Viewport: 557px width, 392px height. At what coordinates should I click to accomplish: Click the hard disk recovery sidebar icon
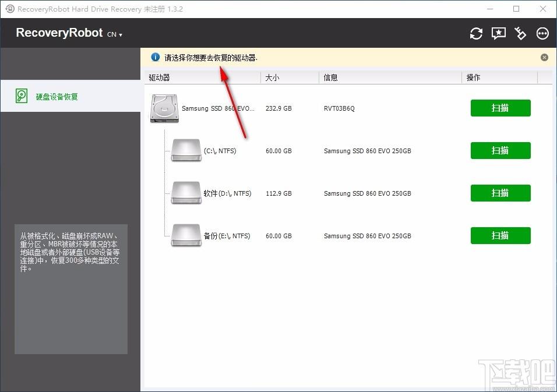22,96
